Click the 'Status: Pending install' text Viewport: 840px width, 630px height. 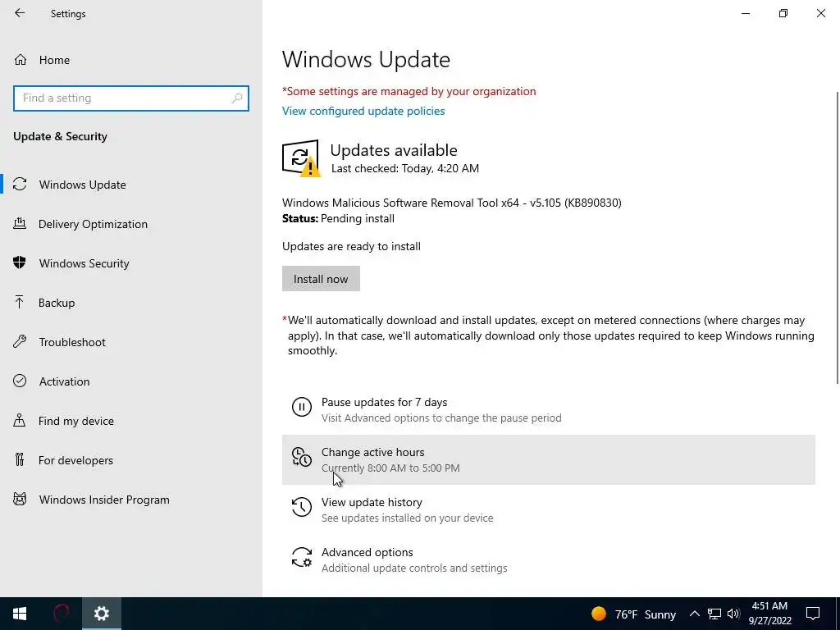pyautogui.click(x=338, y=218)
